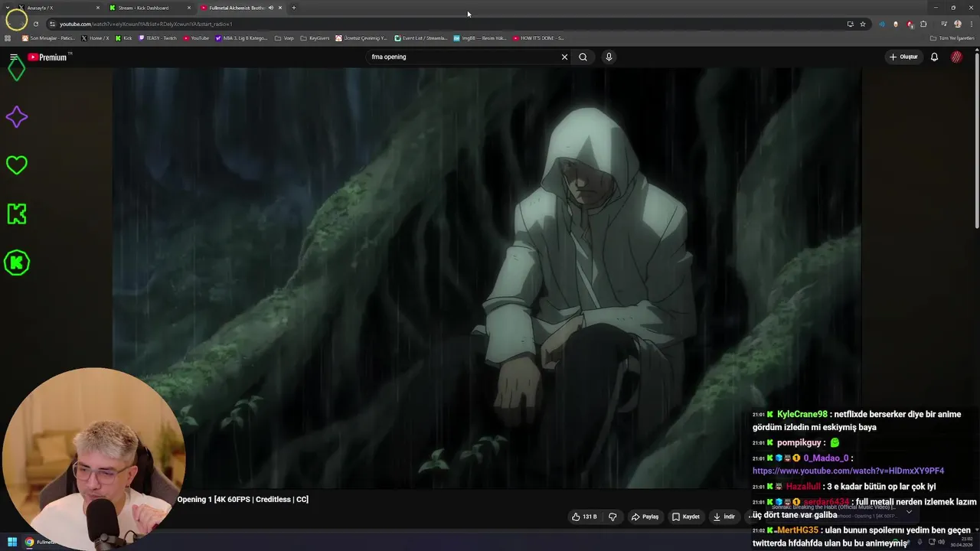Expand the Vorp bookmarks folder
Image resolution: width=980 pixels, height=551 pixels.
(284, 37)
